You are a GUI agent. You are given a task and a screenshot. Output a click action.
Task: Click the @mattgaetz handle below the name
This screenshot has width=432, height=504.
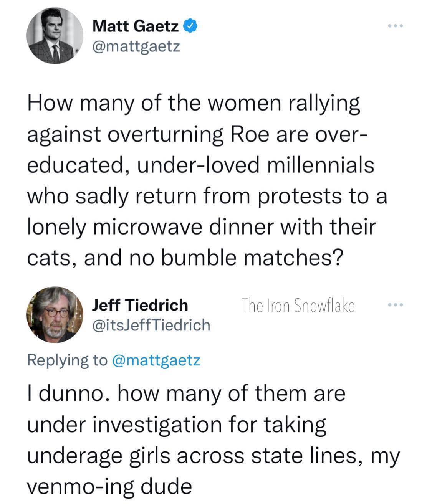pyautogui.click(x=136, y=46)
